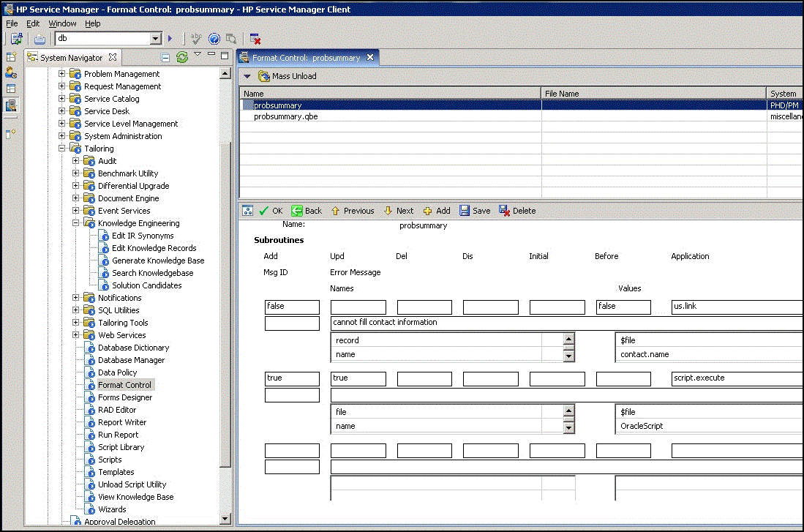This screenshot has width=804, height=532.
Task: Click the blue help question mark icon
Action: (214, 39)
